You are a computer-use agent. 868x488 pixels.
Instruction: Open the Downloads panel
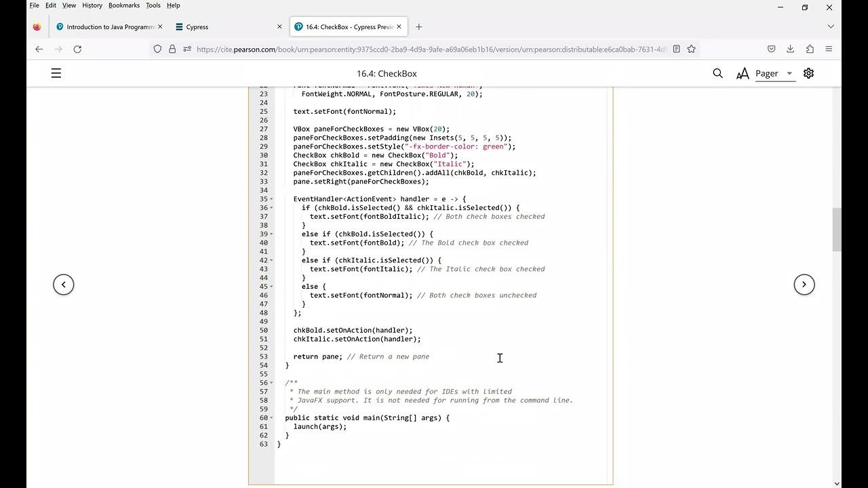click(790, 49)
